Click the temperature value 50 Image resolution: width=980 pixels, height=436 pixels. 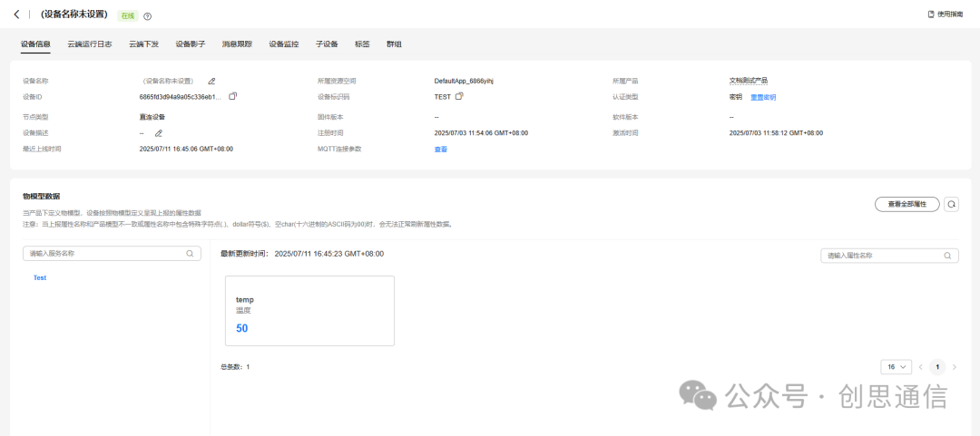click(242, 328)
